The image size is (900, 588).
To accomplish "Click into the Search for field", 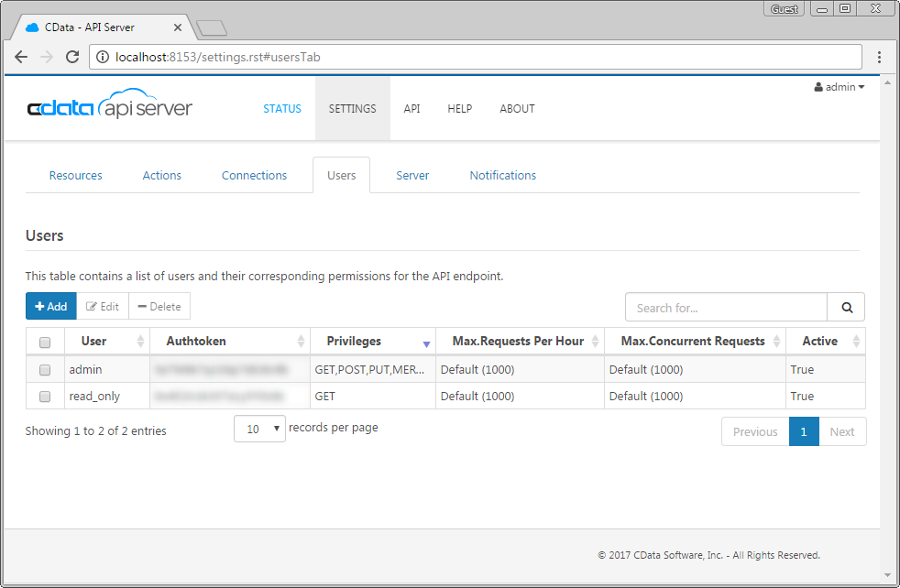I will click(x=726, y=308).
